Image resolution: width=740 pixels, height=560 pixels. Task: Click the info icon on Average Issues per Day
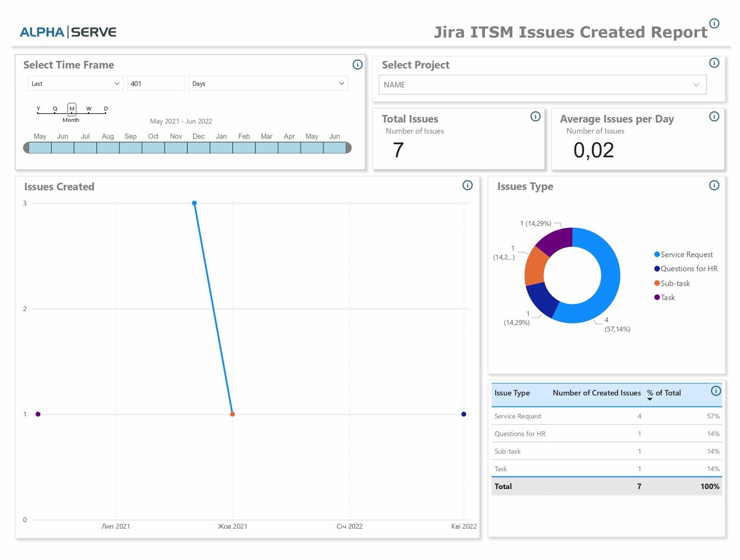pos(714,116)
